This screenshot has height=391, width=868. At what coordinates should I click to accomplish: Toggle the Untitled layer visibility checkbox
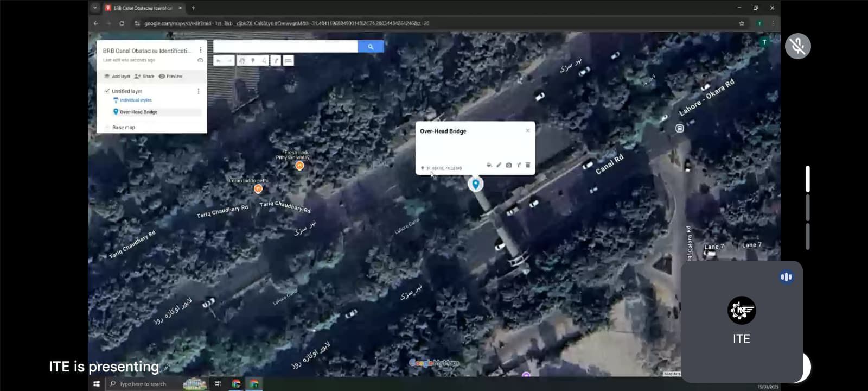[x=107, y=91]
